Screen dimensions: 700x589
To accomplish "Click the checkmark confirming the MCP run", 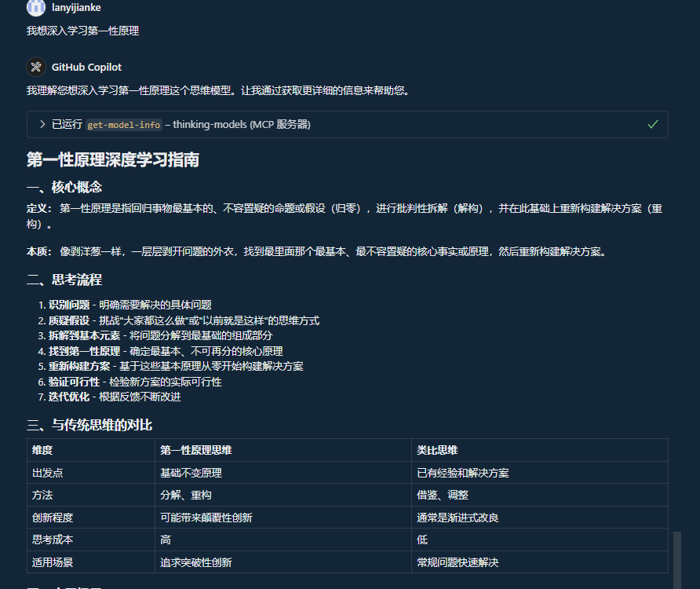I will coord(651,124).
